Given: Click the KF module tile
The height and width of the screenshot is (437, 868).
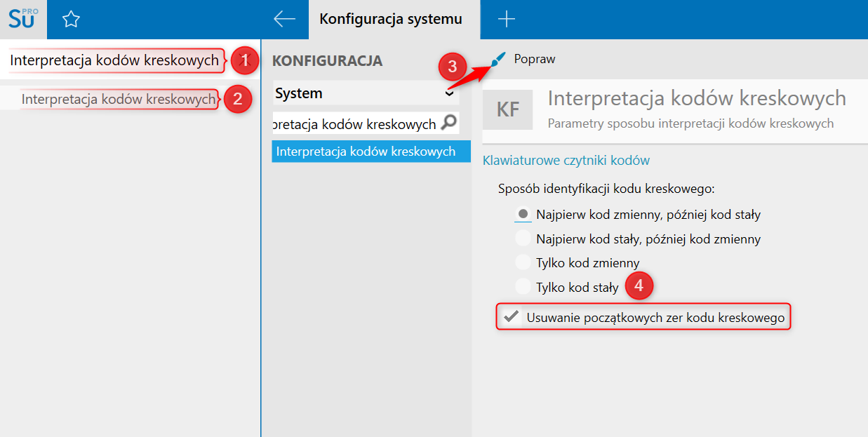Looking at the screenshot, I should tap(507, 110).
